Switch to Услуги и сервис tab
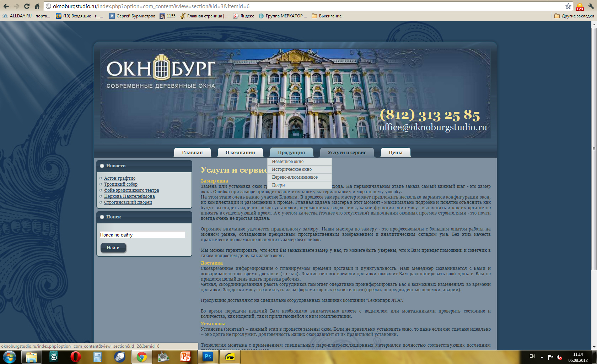 347,152
